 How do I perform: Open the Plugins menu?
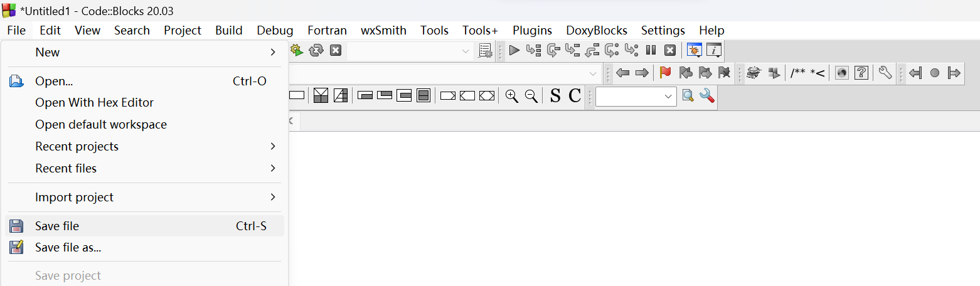pyautogui.click(x=532, y=30)
